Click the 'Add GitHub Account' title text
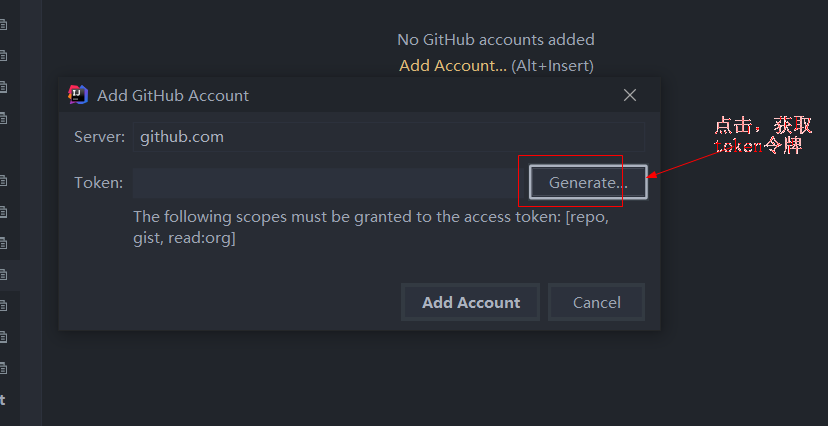The width and height of the screenshot is (828, 426). [173, 96]
